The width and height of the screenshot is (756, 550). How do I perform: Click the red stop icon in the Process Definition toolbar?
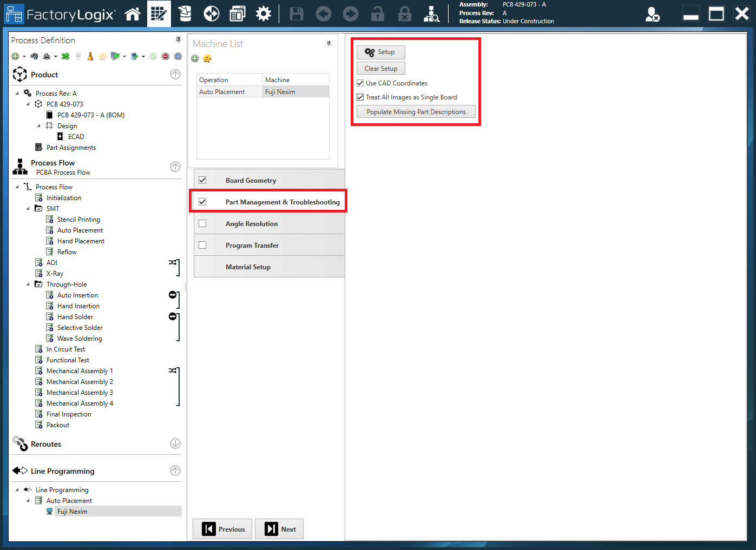pyautogui.click(x=166, y=56)
